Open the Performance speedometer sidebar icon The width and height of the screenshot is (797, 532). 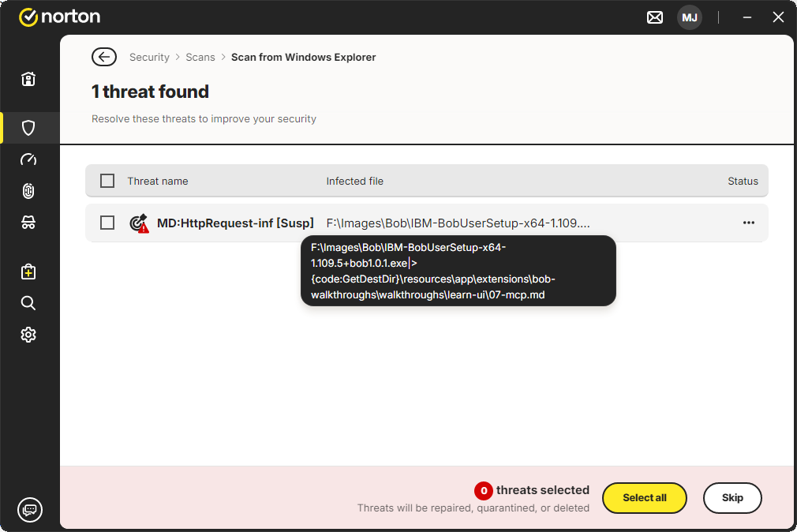coord(28,159)
